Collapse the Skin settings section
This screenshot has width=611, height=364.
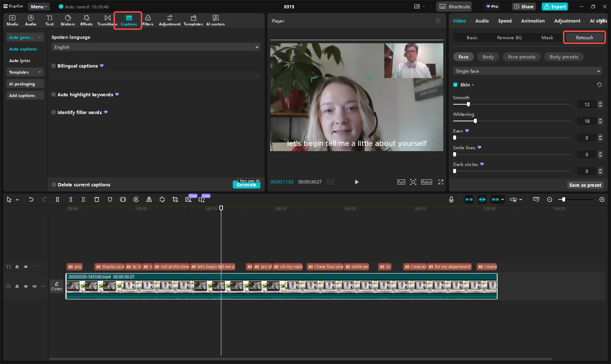[473, 85]
